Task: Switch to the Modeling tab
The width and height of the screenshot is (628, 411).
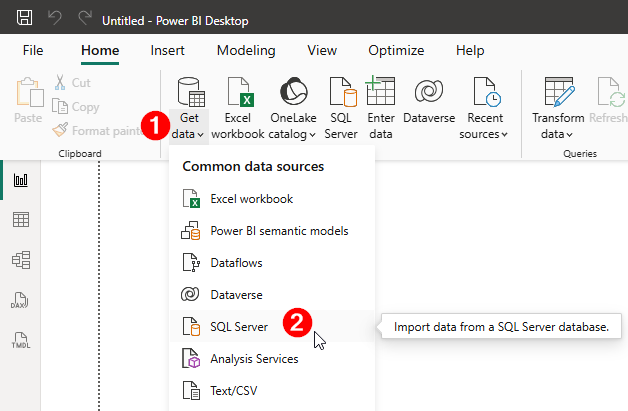Action: pyautogui.click(x=246, y=50)
